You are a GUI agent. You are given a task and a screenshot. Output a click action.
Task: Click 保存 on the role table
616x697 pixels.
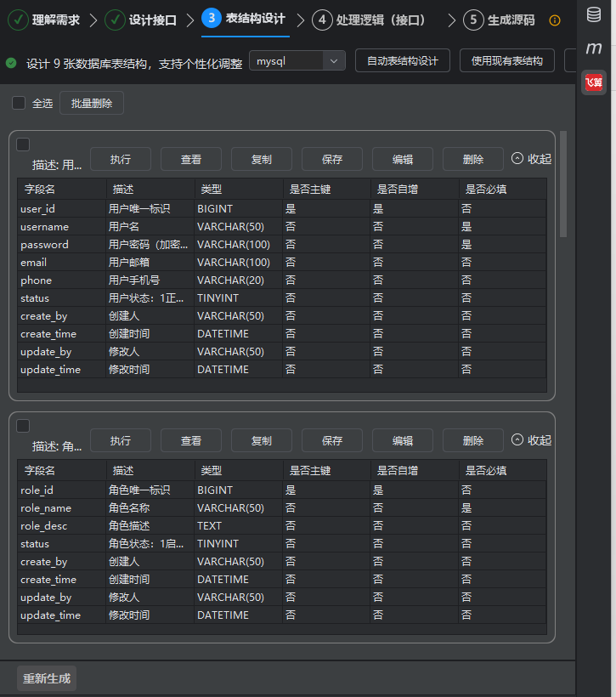coord(332,440)
